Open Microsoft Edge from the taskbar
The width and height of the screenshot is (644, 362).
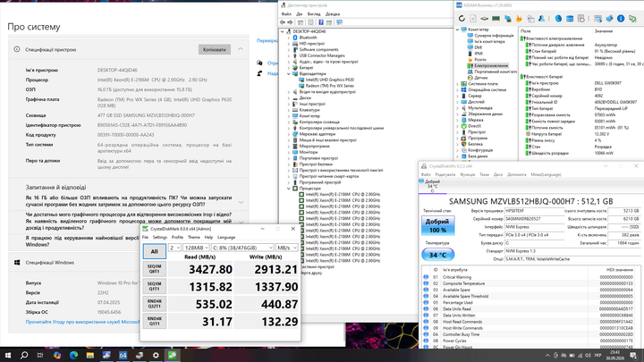pos(73,355)
